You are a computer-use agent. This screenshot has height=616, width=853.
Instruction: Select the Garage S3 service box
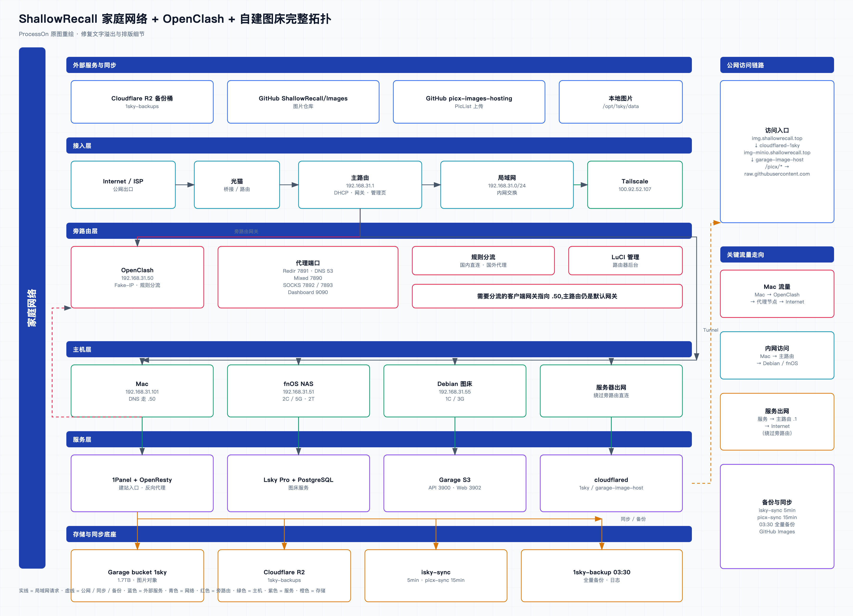point(455,483)
